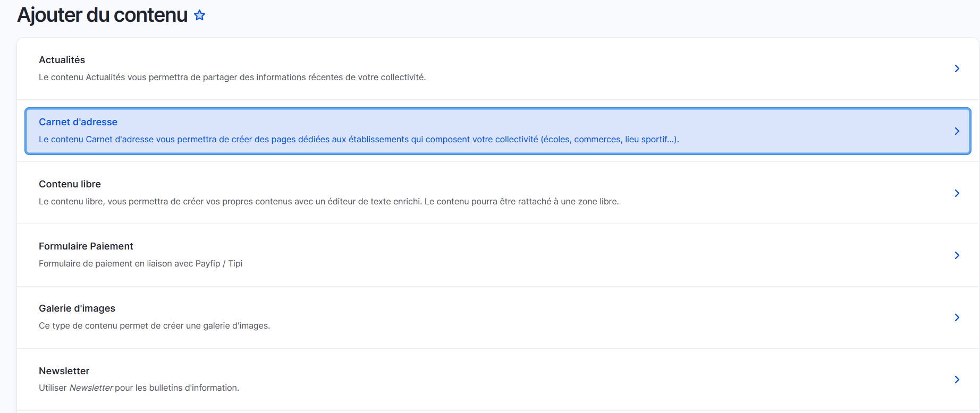Click the favorite star next to page title

[199, 15]
